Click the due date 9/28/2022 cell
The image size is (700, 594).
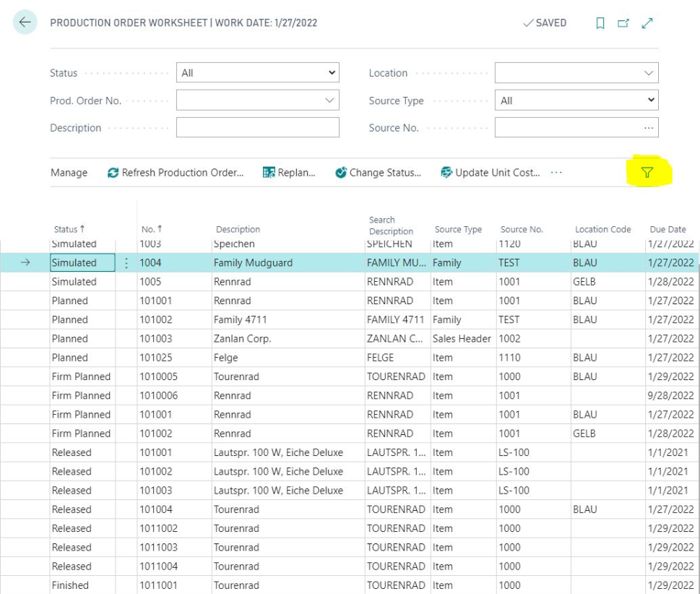671,396
